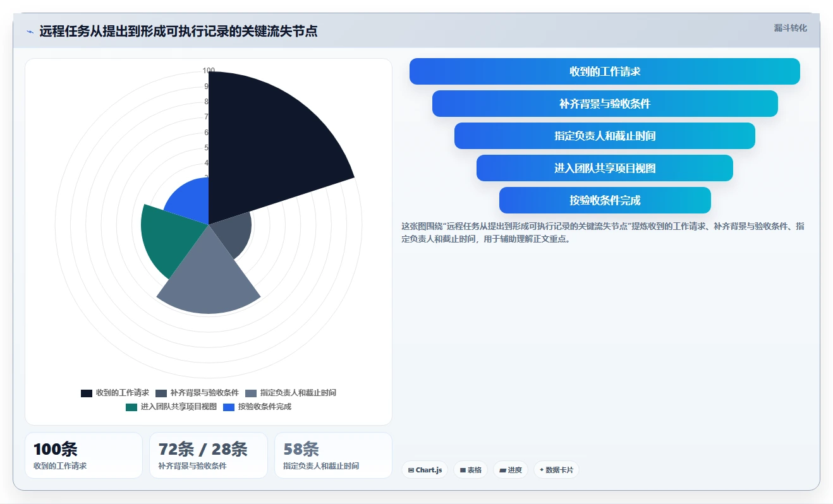The width and height of the screenshot is (833, 504).
Task: Click legend text 收到的工作请求
Action: pyautogui.click(x=123, y=393)
